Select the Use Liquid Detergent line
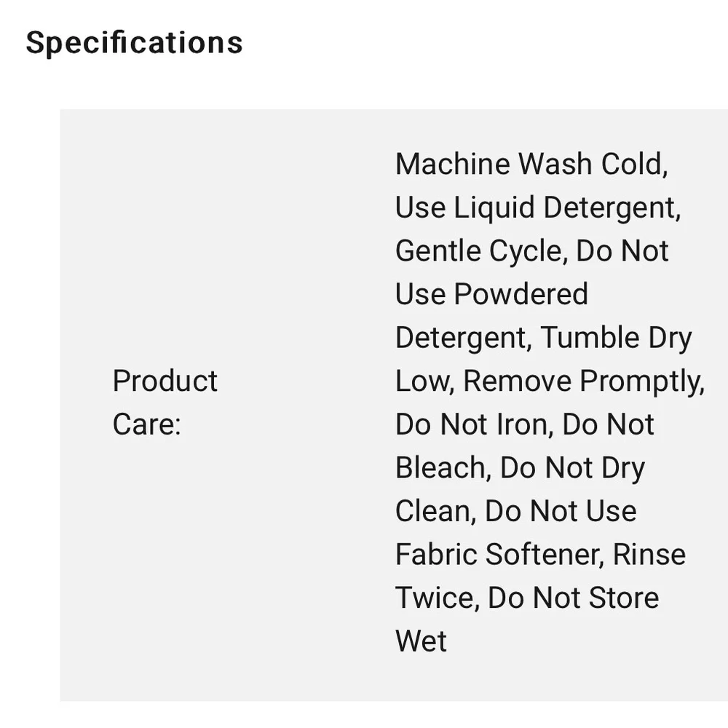The height and width of the screenshot is (728, 728). [x=537, y=207]
